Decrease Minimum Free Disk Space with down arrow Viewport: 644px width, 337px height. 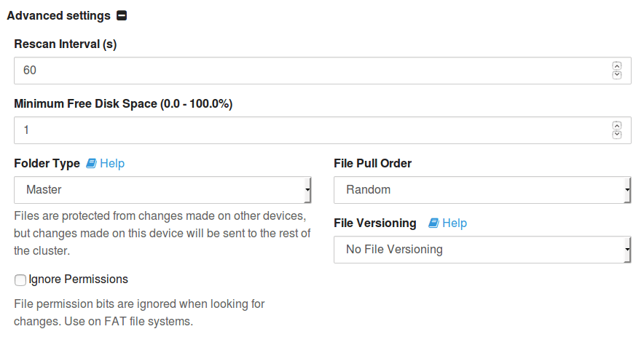click(x=617, y=135)
